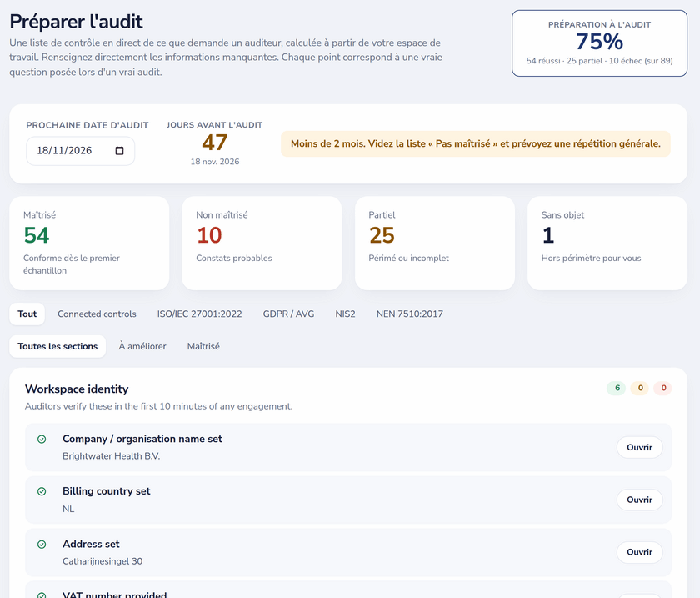
Task: Switch to NEN 7510:2017 tab
Action: pyautogui.click(x=410, y=314)
